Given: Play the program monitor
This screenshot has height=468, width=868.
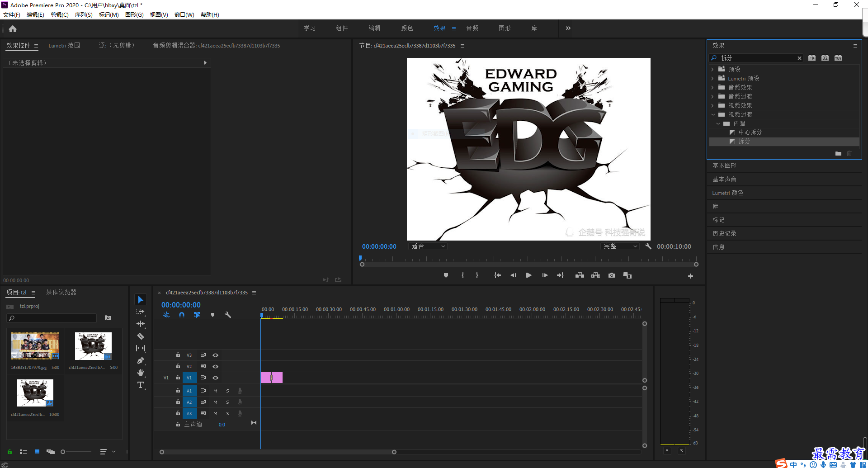Looking at the screenshot, I should 528,275.
